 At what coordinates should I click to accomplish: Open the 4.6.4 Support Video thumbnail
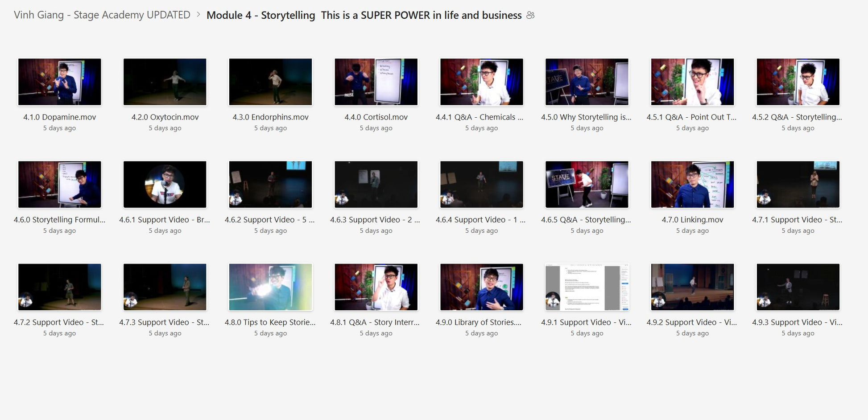pyautogui.click(x=482, y=185)
